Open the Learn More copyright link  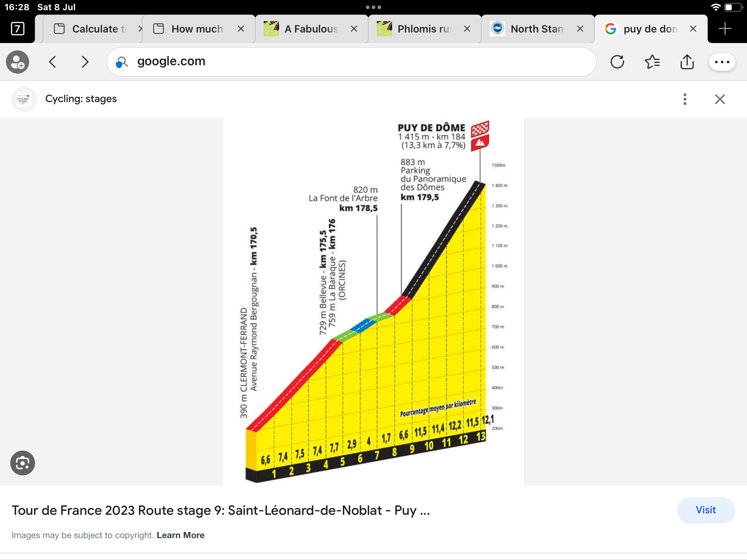pos(181,535)
